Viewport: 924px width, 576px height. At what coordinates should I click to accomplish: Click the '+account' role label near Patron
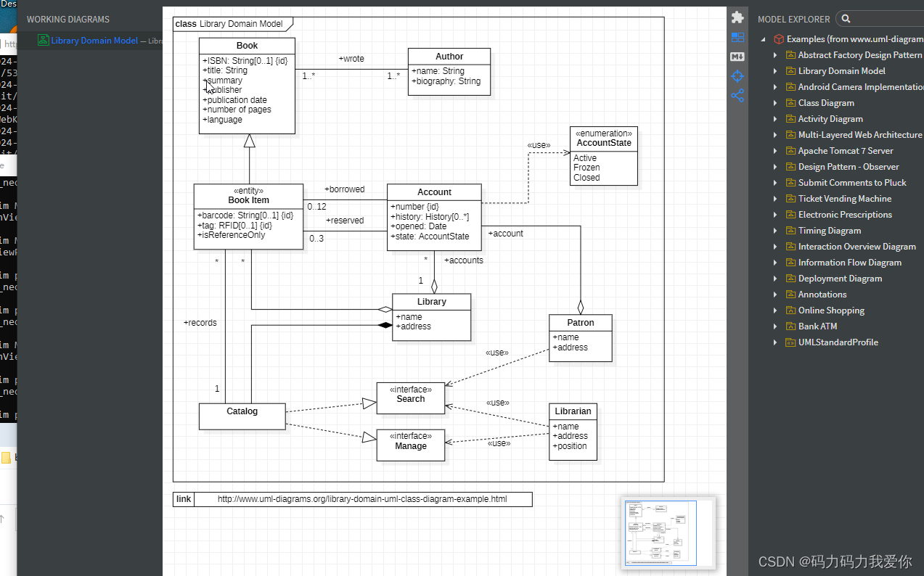point(505,234)
